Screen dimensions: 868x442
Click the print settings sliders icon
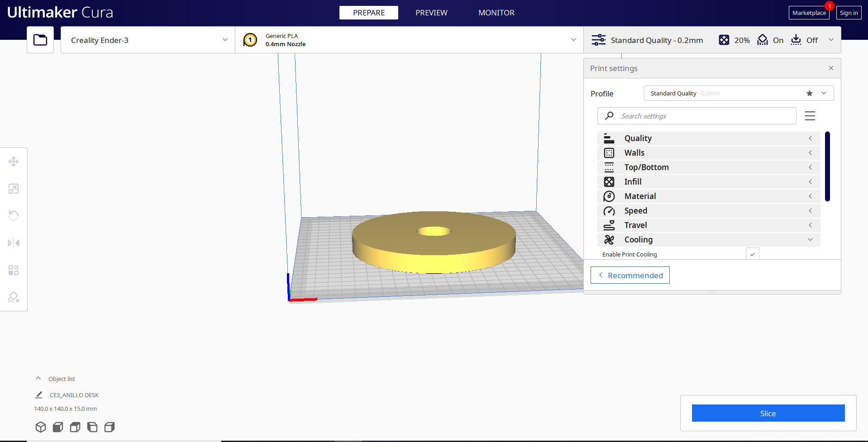pos(598,40)
